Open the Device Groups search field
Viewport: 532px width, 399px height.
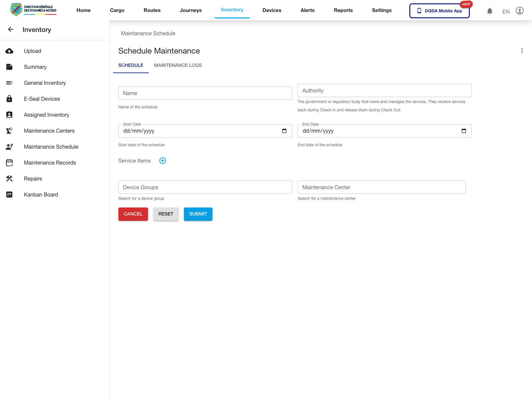[205, 187]
